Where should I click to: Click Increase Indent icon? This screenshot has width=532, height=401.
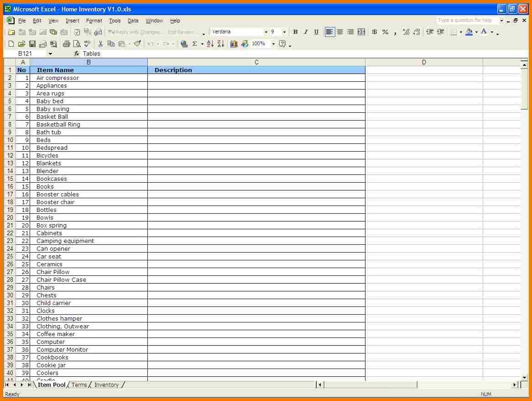coord(440,32)
